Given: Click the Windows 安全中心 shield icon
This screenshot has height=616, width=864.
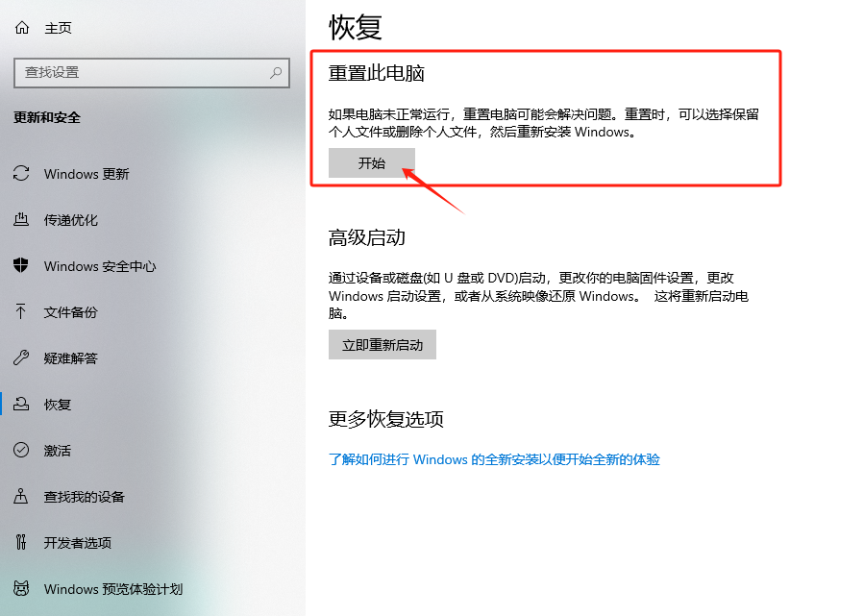Looking at the screenshot, I should click(21, 266).
